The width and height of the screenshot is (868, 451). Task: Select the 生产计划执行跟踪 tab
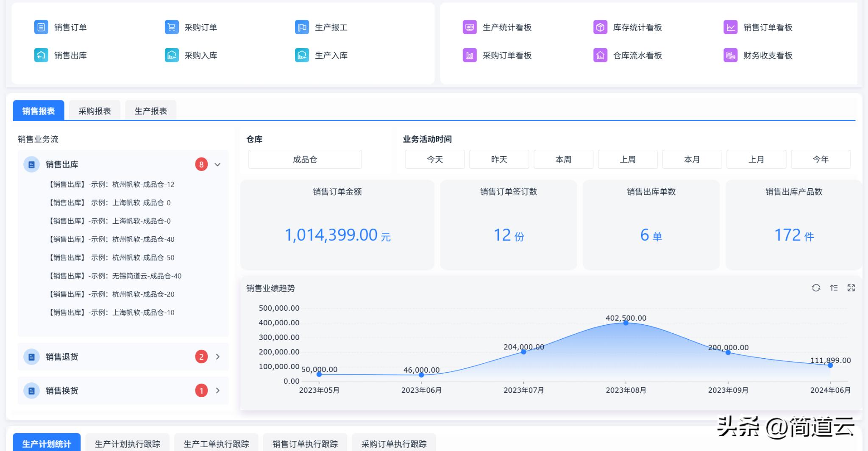pos(128,443)
